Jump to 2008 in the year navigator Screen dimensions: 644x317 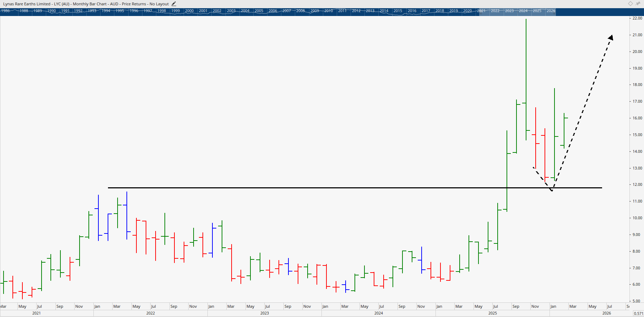pyautogui.click(x=301, y=11)
